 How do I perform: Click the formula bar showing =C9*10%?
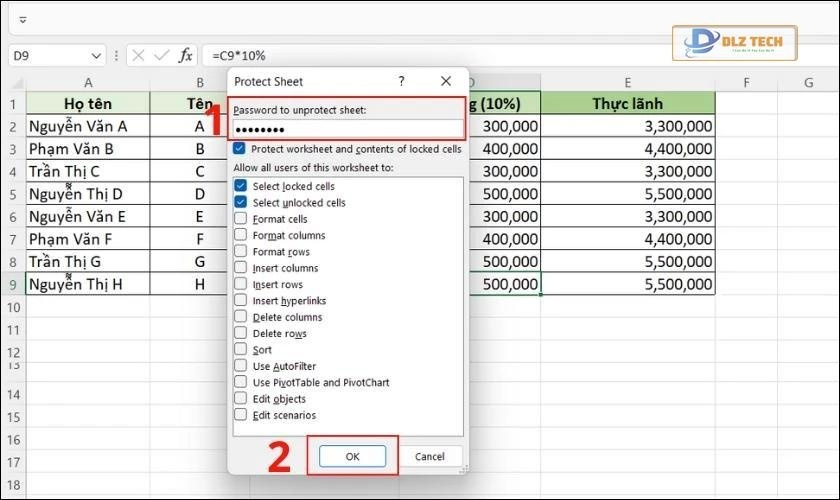point(400,56)
